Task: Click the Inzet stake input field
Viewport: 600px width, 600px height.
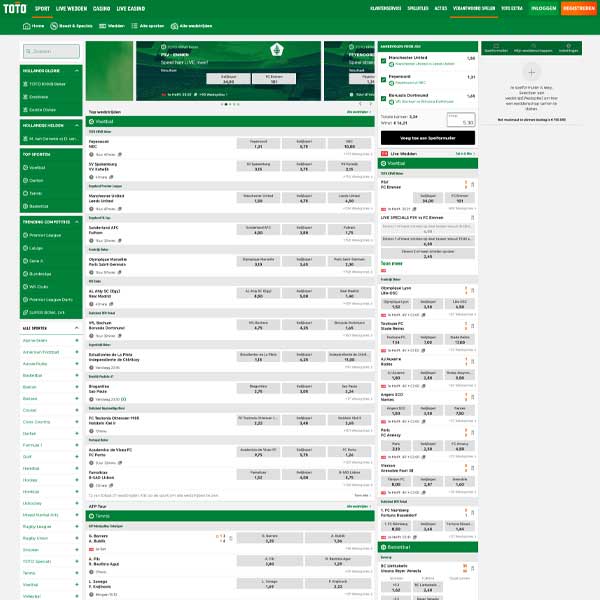Action: point(461,120)
